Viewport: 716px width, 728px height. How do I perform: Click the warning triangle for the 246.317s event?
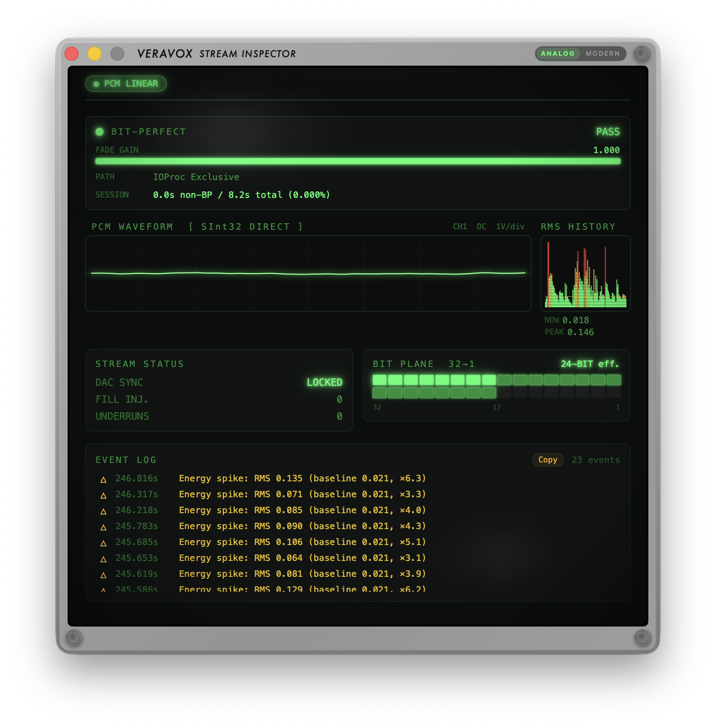[x=103, y=495]
